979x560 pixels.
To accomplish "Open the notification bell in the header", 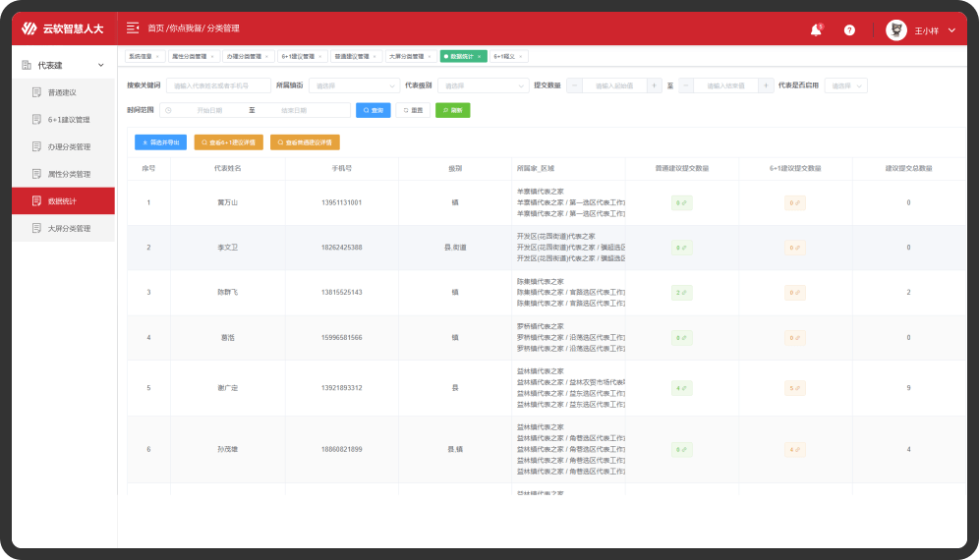I will point(816,30).
